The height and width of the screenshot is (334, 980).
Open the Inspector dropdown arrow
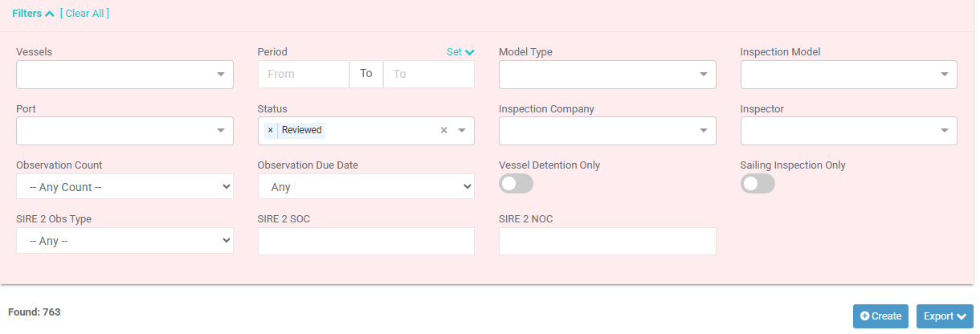coord(945,130)
